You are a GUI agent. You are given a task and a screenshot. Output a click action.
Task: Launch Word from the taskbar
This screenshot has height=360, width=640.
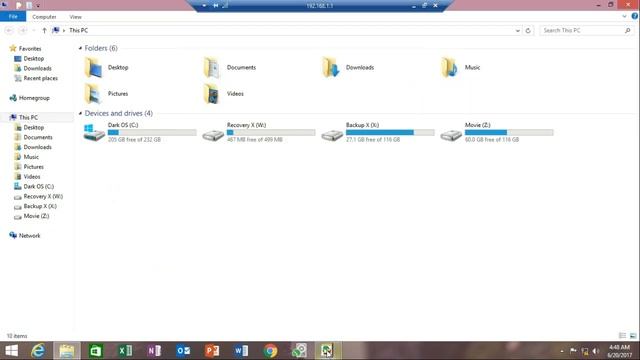tap(241, 351)
